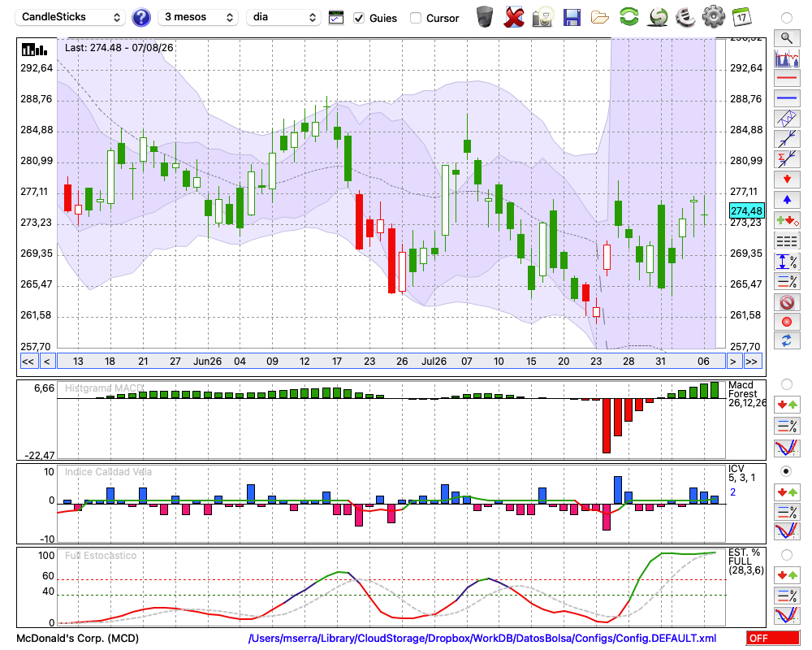This screenshot has width=812, height=650.
Task: Click the red OFF status button
Action: pos(773,638)
